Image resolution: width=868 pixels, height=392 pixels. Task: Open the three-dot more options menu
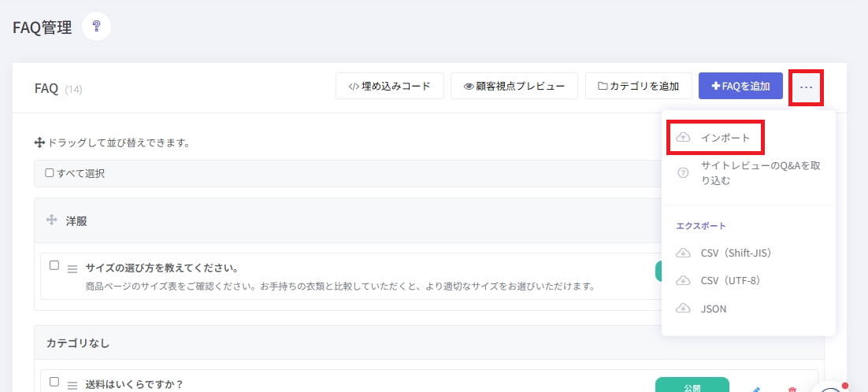coord(806,87)
